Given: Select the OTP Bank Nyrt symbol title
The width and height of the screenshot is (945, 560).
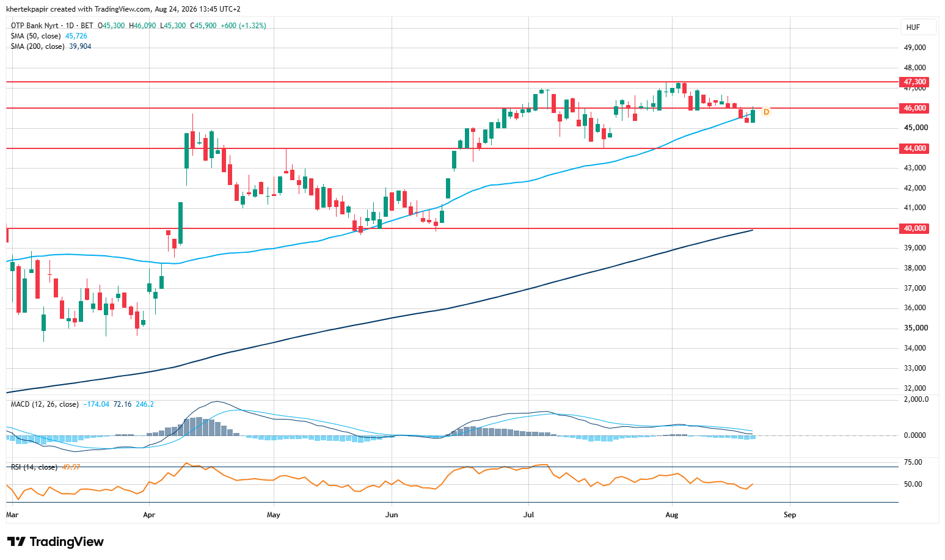Looking at the screenshot, I should [x=35, y=26].
